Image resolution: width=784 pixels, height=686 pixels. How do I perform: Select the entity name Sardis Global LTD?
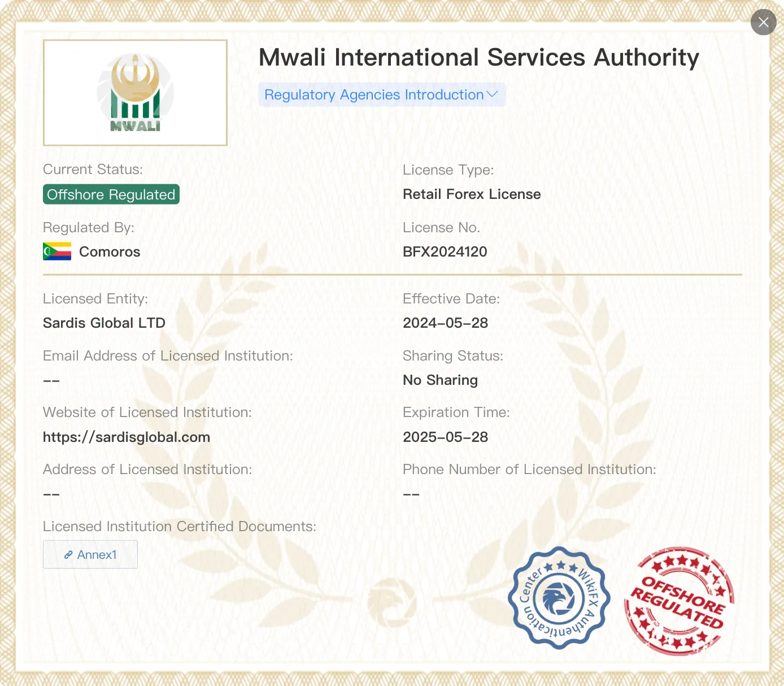click(x=104, y=323)
